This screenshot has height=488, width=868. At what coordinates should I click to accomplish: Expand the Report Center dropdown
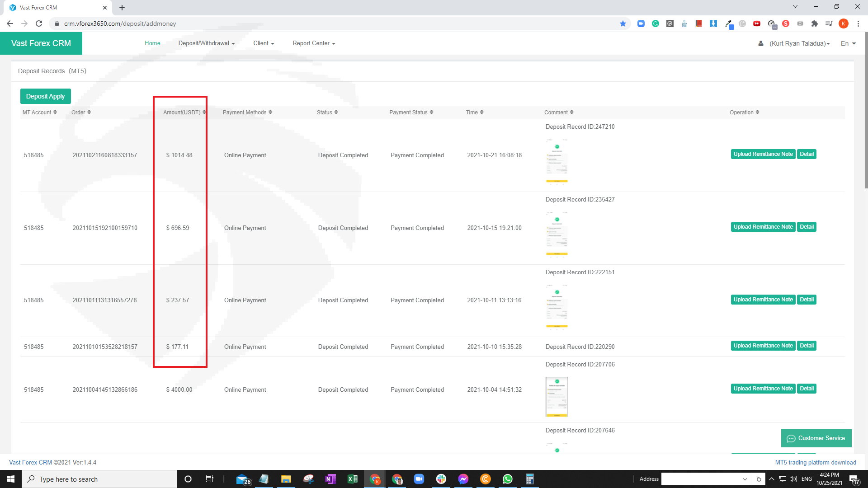313,43
